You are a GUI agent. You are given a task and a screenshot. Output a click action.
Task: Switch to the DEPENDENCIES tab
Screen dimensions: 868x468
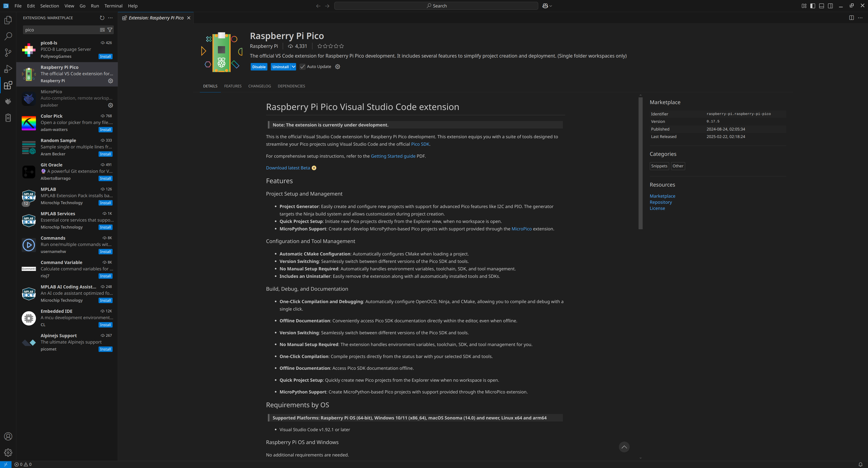[x=291, y=86]
